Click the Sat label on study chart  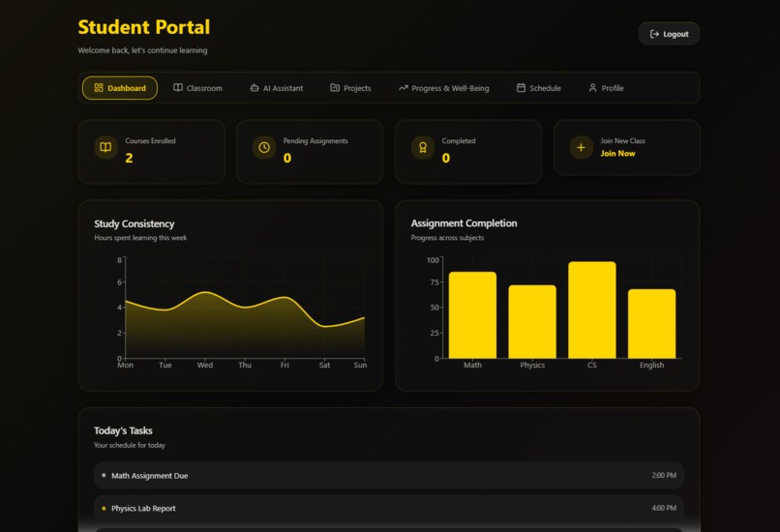[x=324, y=365]
